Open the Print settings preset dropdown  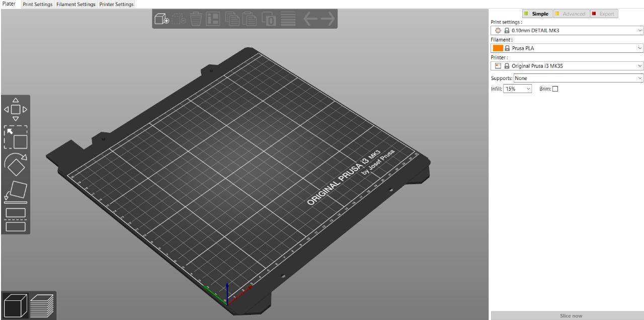click(x=567, y=31)
